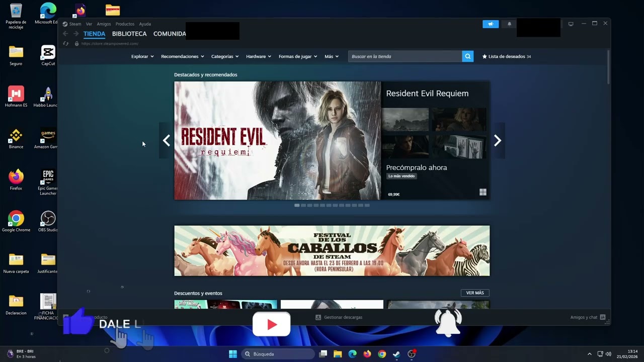This screenshot has height=362, width=644.
Task: Open the Steam menu in title bar
Action: coord(72,24)
